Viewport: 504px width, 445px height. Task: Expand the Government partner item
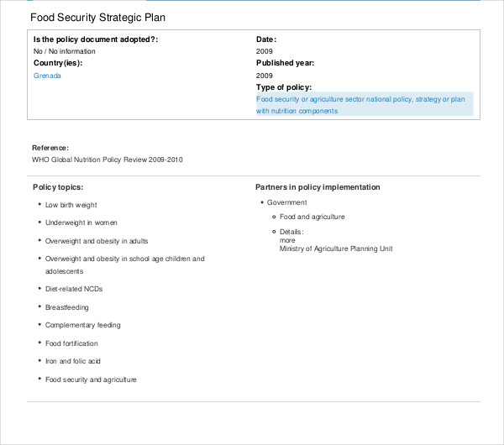(286, 202)
